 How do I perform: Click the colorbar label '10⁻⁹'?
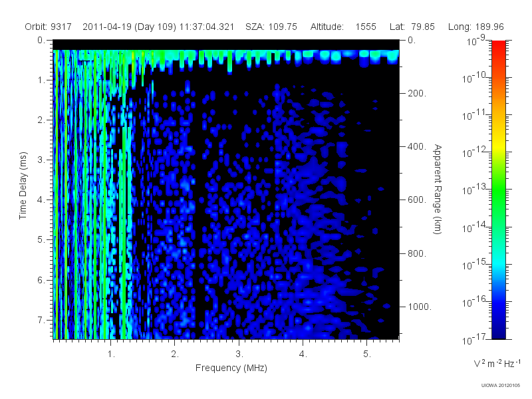click(476, 41)
